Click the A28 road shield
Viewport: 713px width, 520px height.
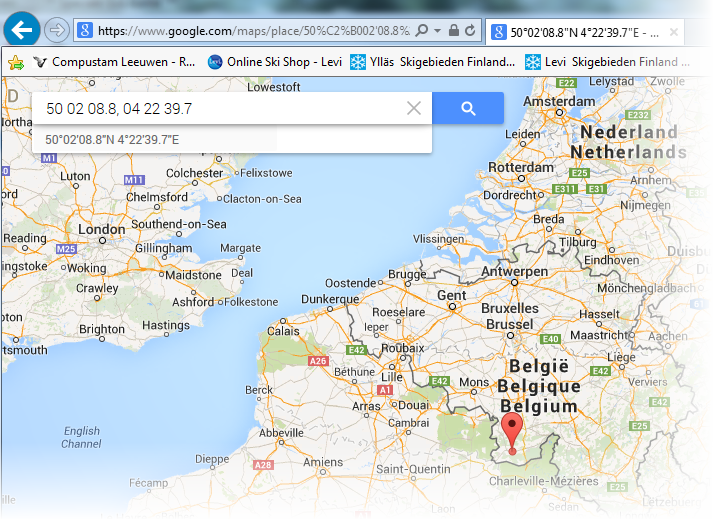coord(263,465)
